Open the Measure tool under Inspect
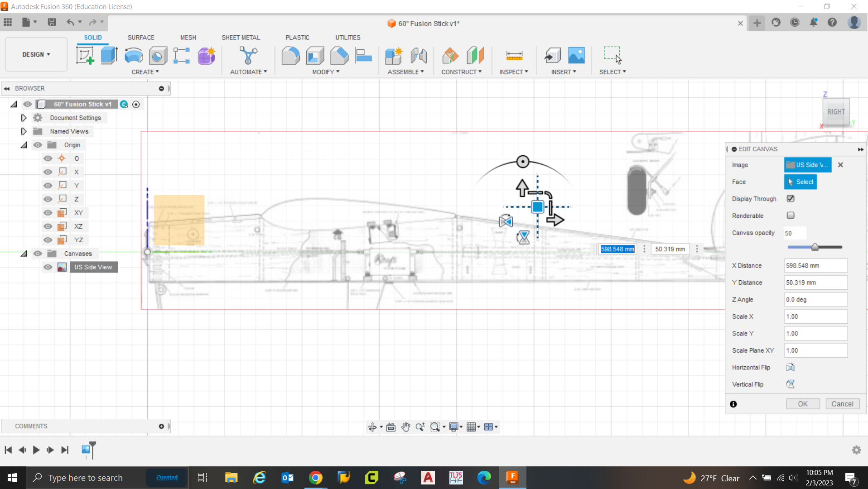 click(x=514, y=56)
